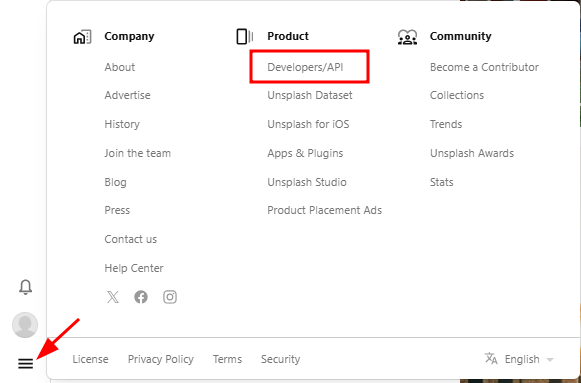Select Contact us
Image resolution: width=581 pixels, height=383 pixels.
coord(130,239)
